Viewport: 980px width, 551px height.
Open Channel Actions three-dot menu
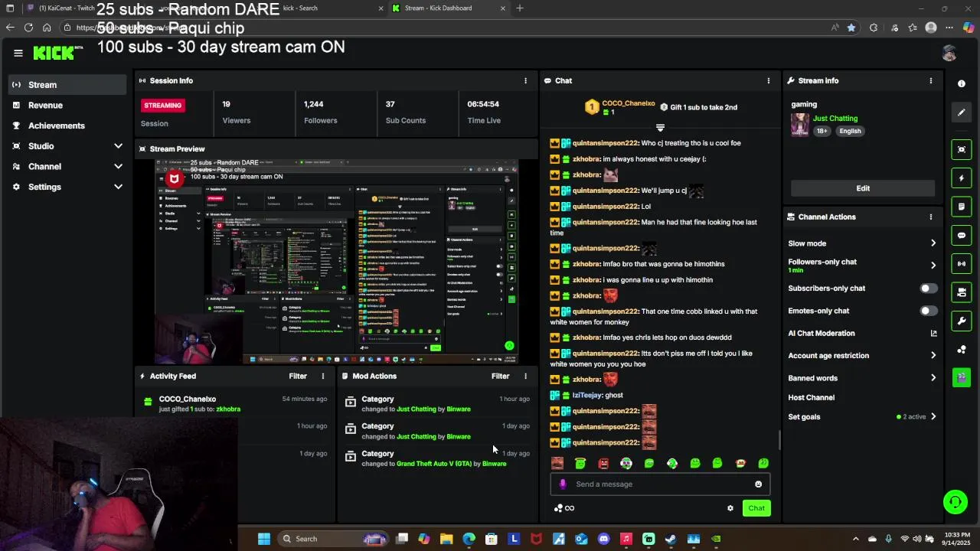coord(931,217)
